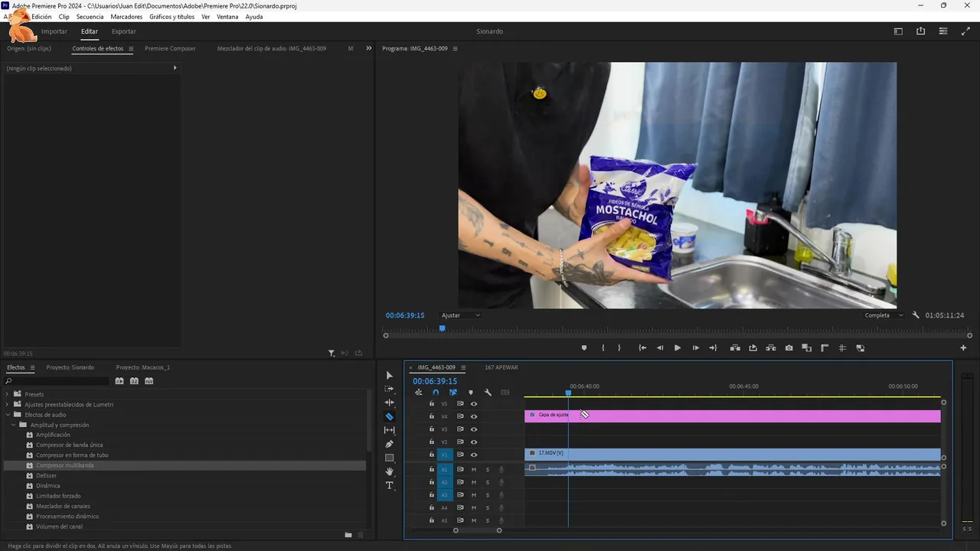Export frame with camera icon
Image resolution: width=980 pixels, height=551 pixels.
point(789,348)
